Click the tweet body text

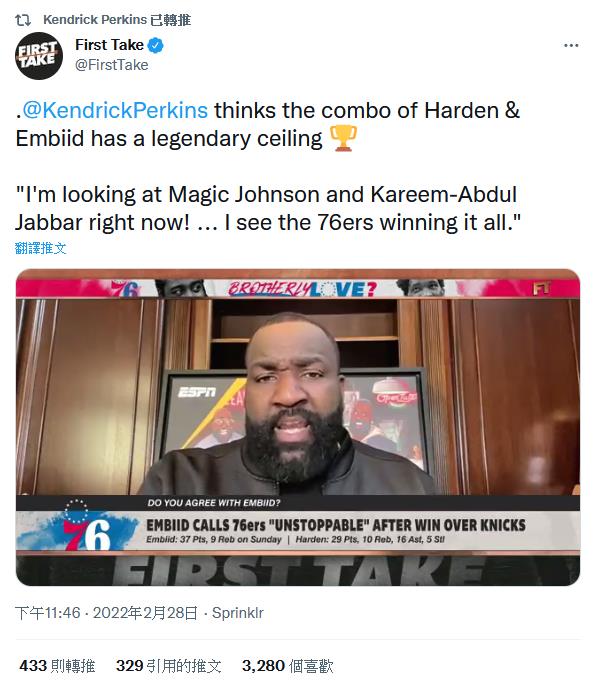[268, 166]
